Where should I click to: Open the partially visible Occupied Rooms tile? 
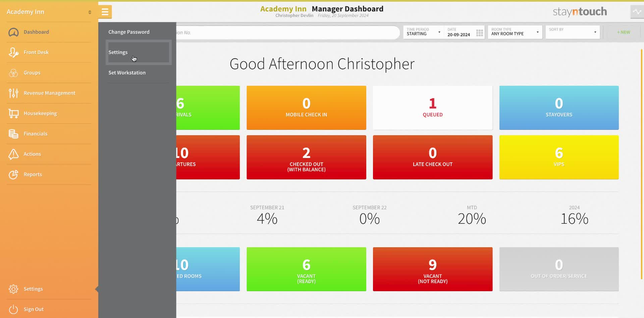(208, 269)
